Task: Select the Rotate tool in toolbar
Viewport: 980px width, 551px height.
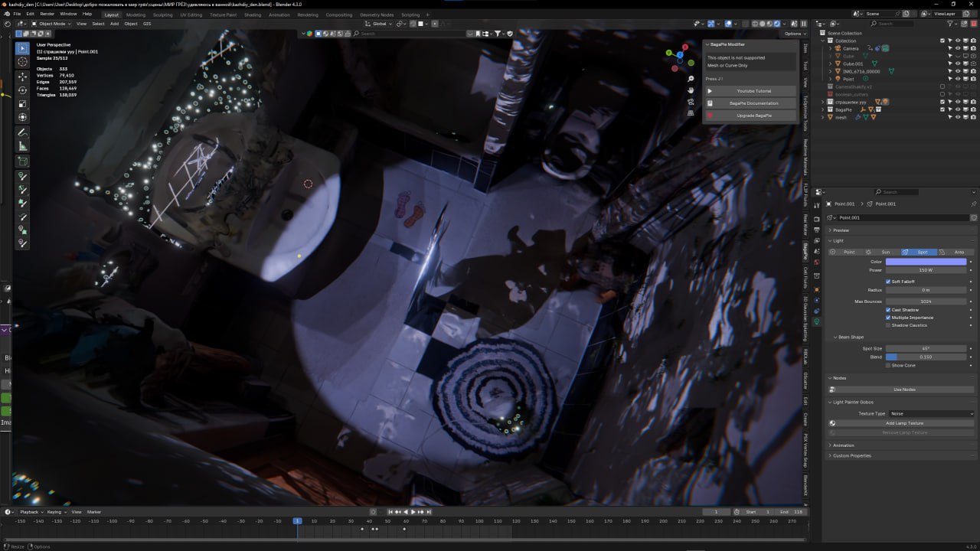Action: tap(23, 90)
